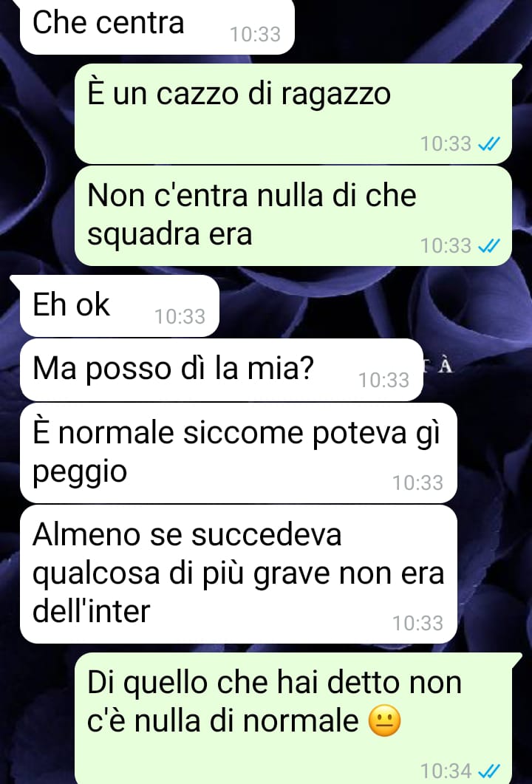Viewport: 532px width, 784px height.
Task: Tap the "Non c'entra nulla di che squadra era" message
Action: coord(293,216)
